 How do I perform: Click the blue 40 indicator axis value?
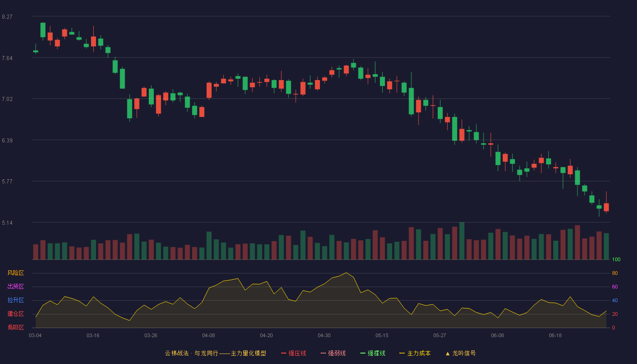[x=615, y=300]
